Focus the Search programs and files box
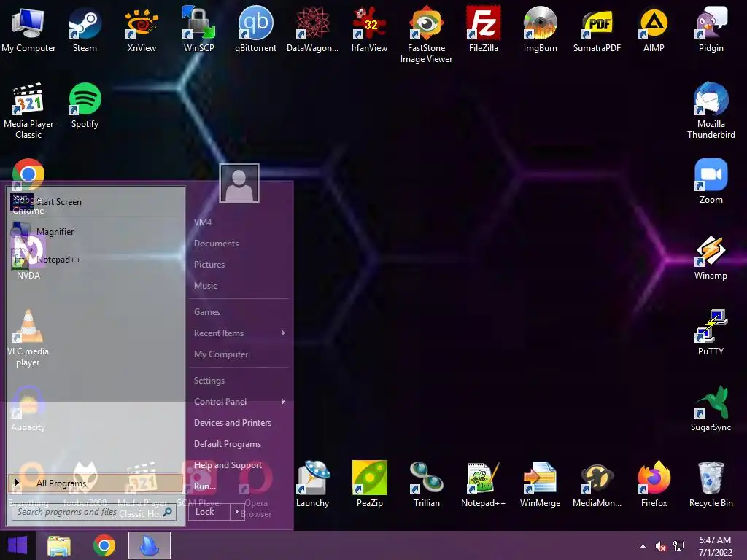The image size is (747, 560). coord(94,512)
